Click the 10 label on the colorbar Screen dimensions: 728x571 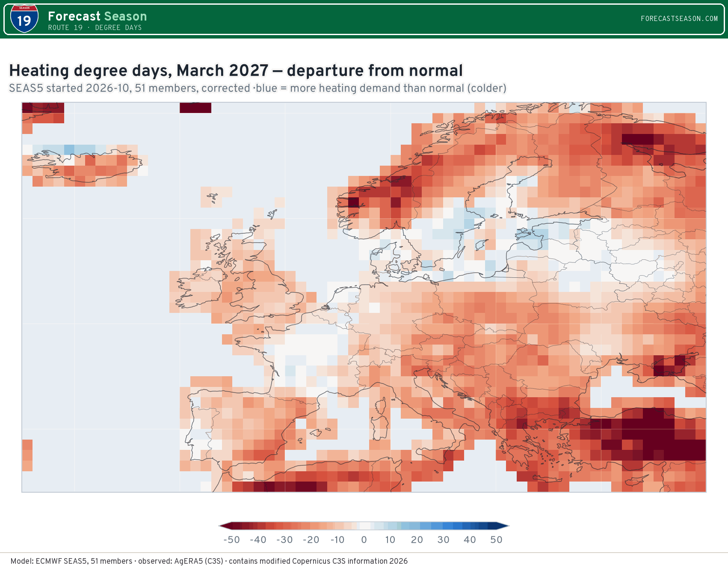click(390, 540)
